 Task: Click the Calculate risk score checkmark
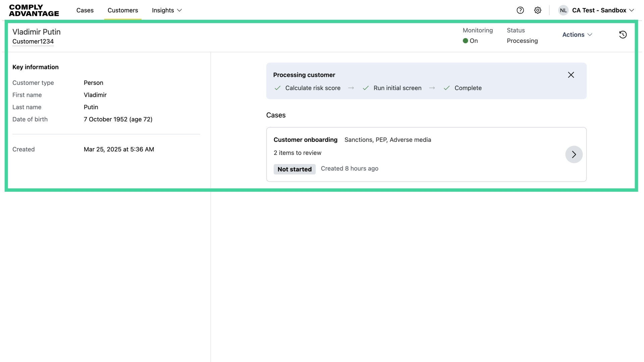(x=277, y=88)
